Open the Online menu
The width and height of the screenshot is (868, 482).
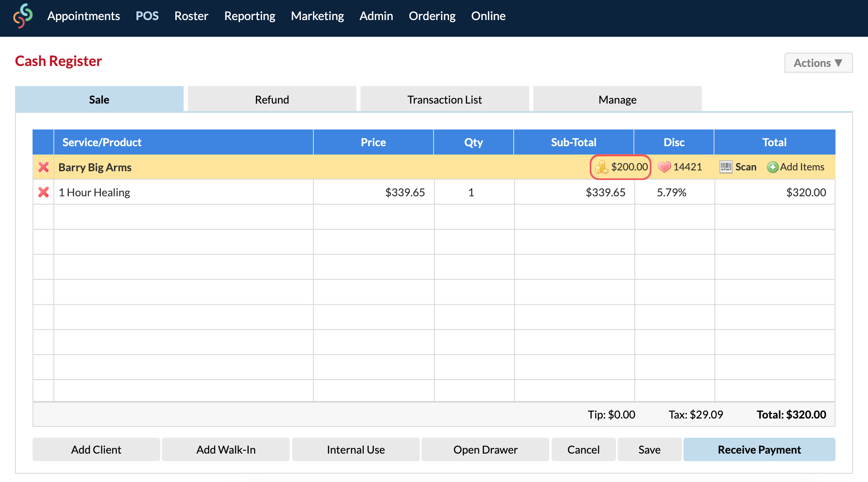[488, 16]
